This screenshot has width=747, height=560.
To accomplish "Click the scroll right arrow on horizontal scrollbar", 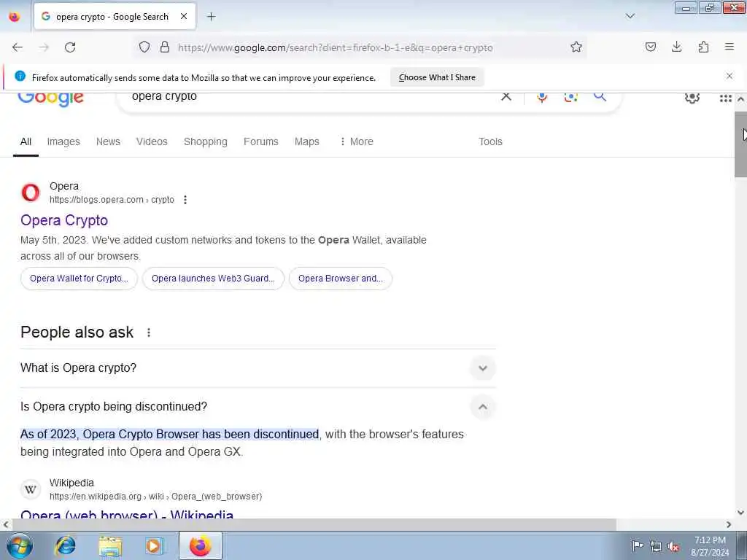I will [x=729, y=525].
